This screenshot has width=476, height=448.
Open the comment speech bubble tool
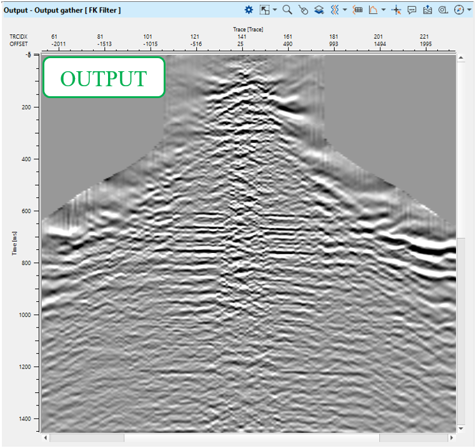click(x=412, y=10)
